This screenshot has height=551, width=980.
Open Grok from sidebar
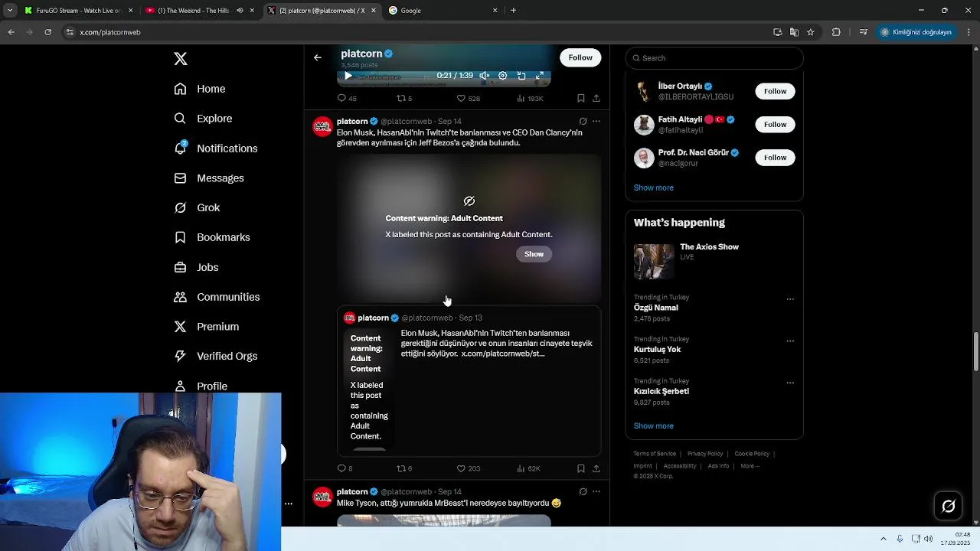[x=197, y=208]
